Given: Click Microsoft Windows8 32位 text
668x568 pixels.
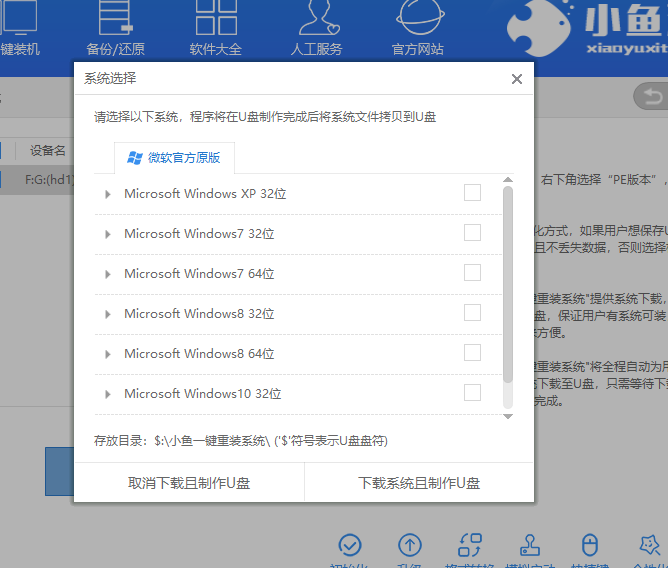Looking at the screenshot, I should pyautogui.click(x=199, y=314).
